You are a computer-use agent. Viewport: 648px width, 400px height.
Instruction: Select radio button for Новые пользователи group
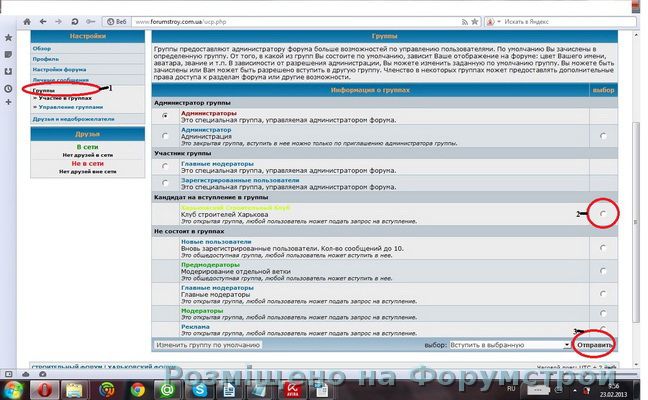[x=603, y=249]
